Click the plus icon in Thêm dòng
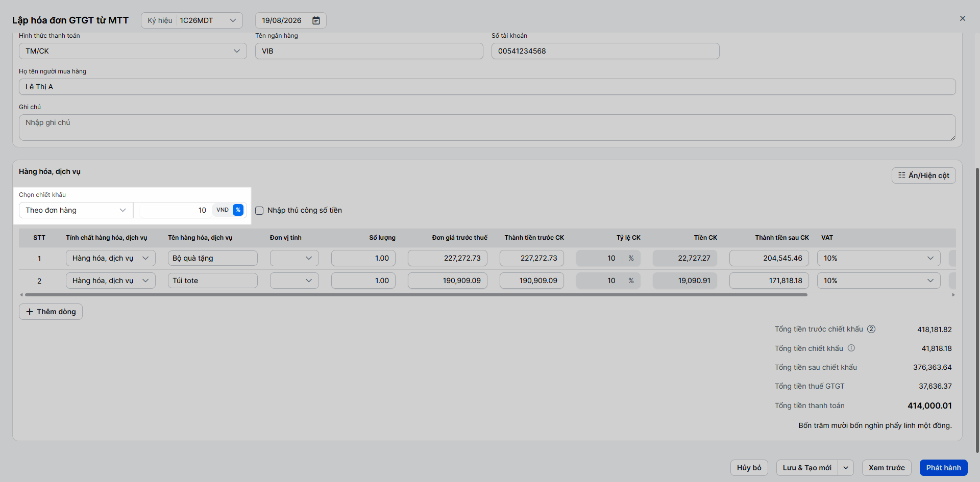The width and height of the screenshot is (980, 482). (x=30, y=312)
